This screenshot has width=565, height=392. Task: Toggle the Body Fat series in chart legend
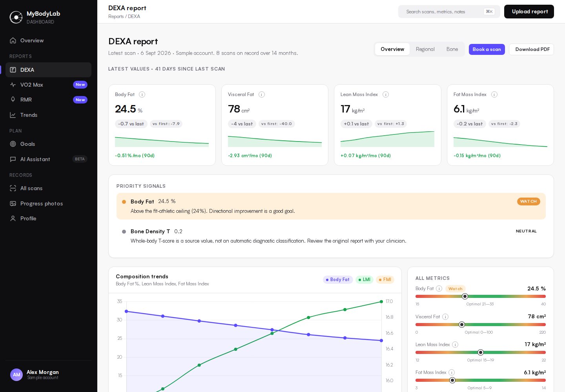pos(338,279)
